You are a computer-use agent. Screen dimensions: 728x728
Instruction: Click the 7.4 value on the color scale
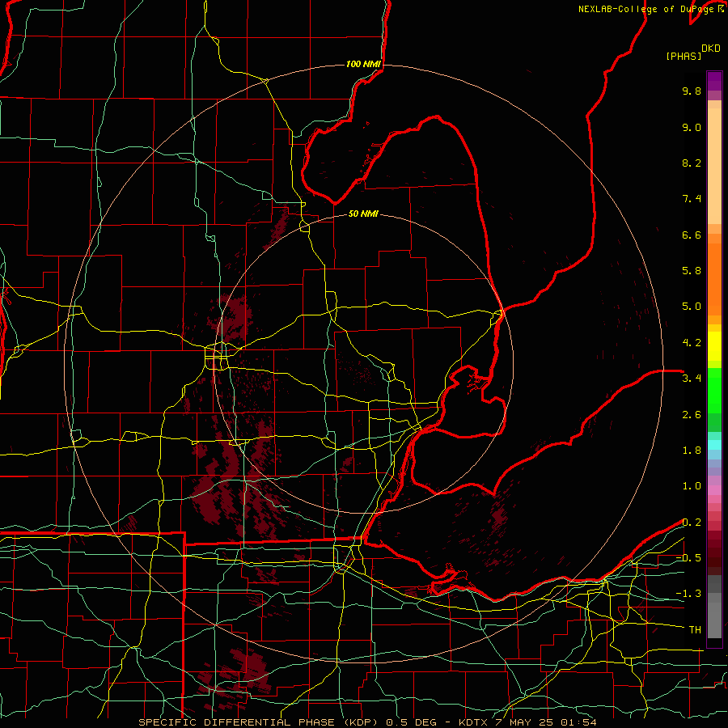point(692,199)
